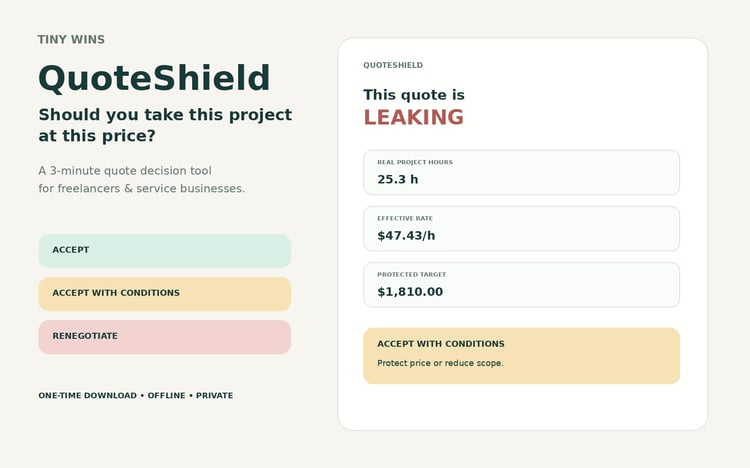Viewport: 750px width, 468px height.
Task: Select the Protected Target card
Action: (521, 284)
